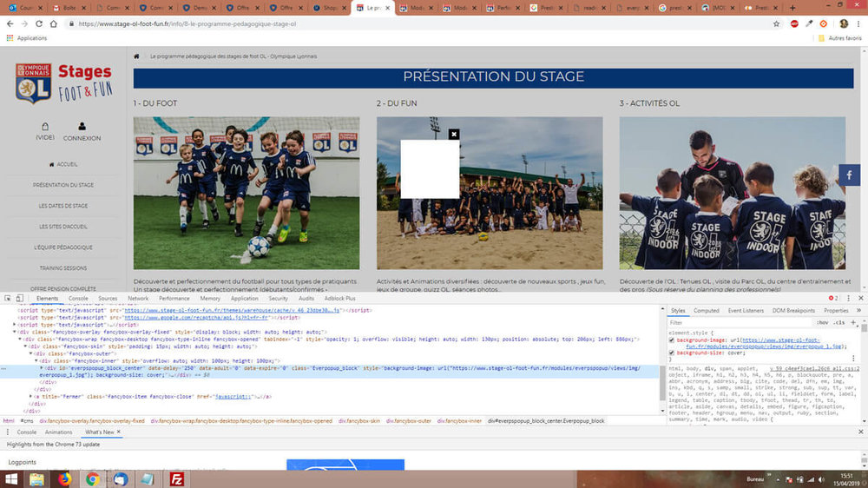Open the Applications shortcut in bookmarks bar
This screenshot has width=868, height=488.
27,38
